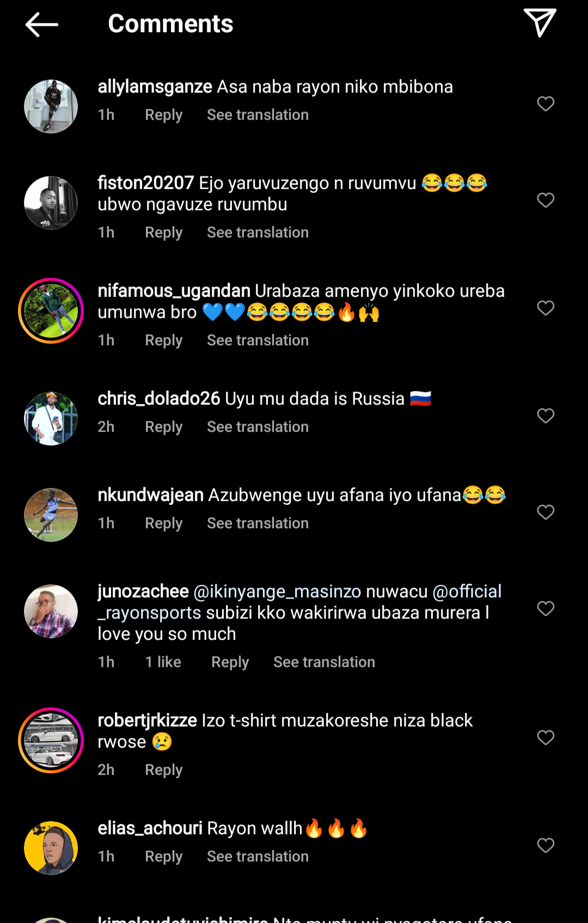The width and height of the screenshot is (588, 923).
Task: Open elias_achouri's profile picture
Action: [51, 848]
